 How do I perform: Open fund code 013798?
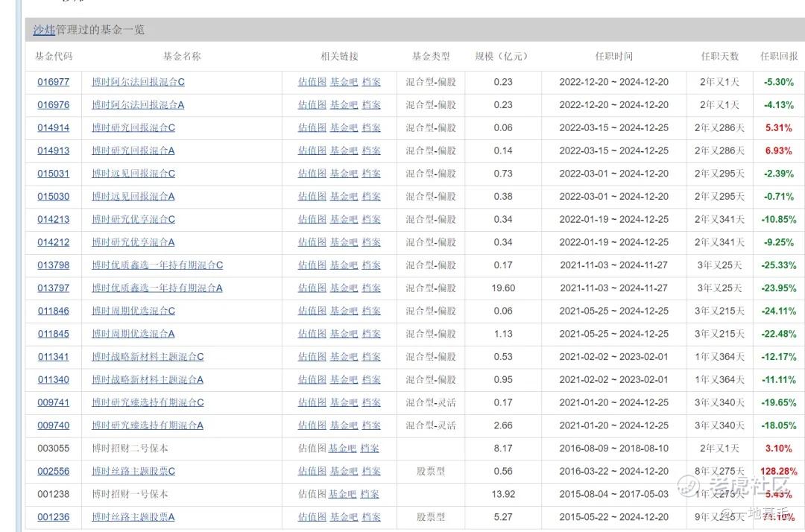54,265
